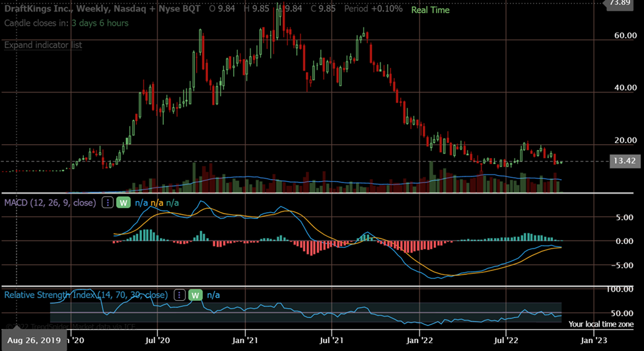Click the Jul '21 time axis label
Viewport: 644px width, 351px height.
click(332, 340)
